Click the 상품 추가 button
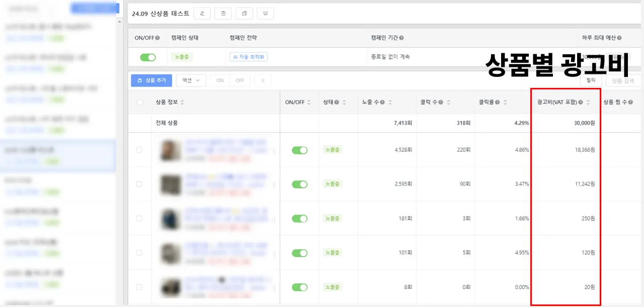644x307 pixels. tap(151, 80)
